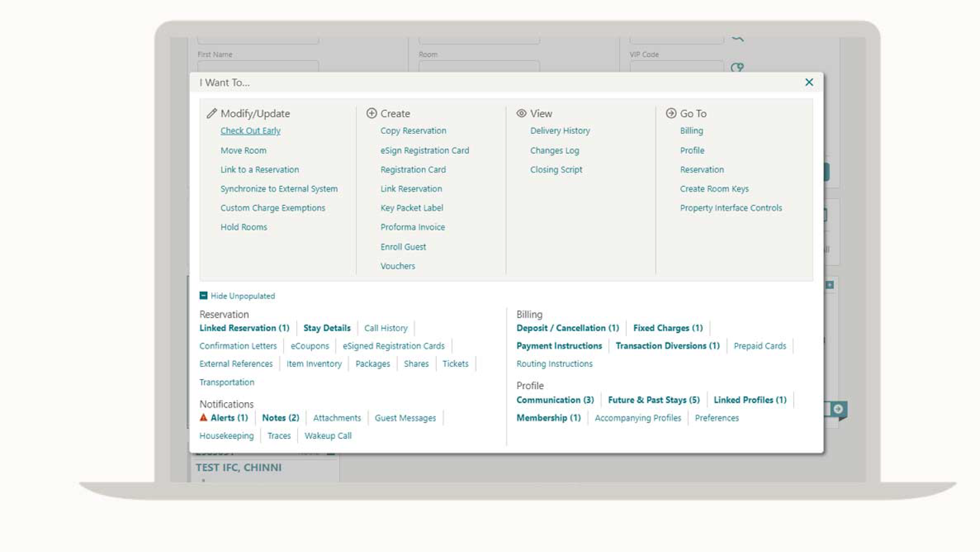The width and height of the screenshot is (980, 552).
Task: Click the plus icon behind dialog's right side
Action: point(830,285)
